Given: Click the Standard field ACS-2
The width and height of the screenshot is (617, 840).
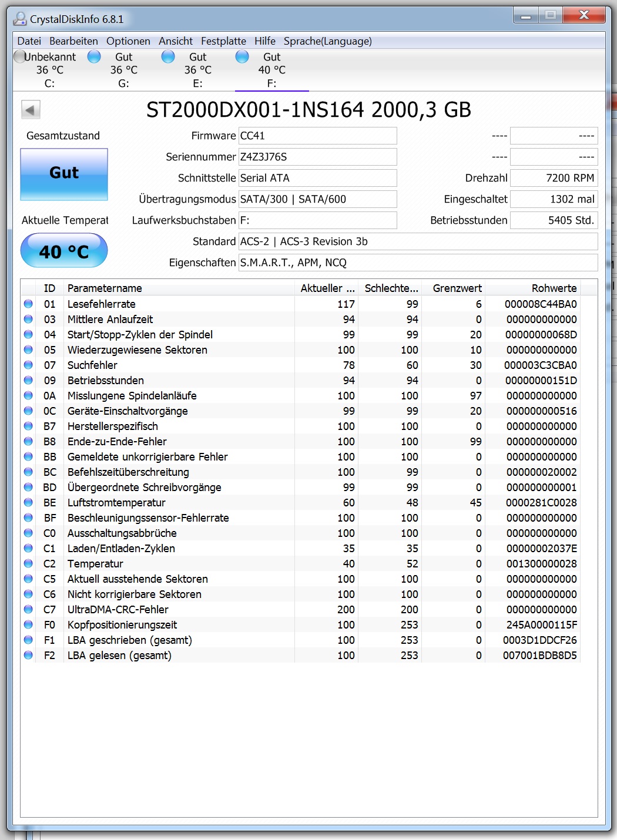Looking at the screenshot, I should tap(418, 241).
